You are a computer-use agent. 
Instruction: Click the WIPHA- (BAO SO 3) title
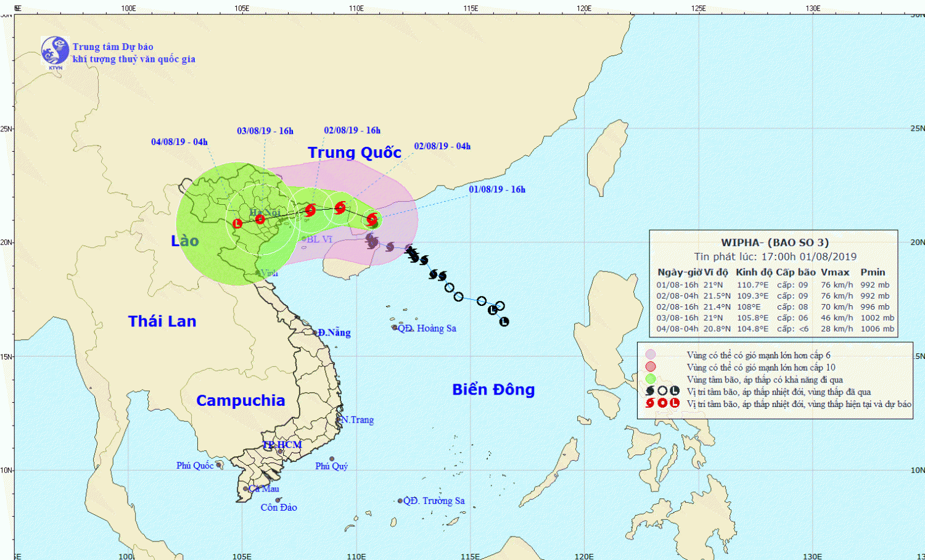pos(775,242)
